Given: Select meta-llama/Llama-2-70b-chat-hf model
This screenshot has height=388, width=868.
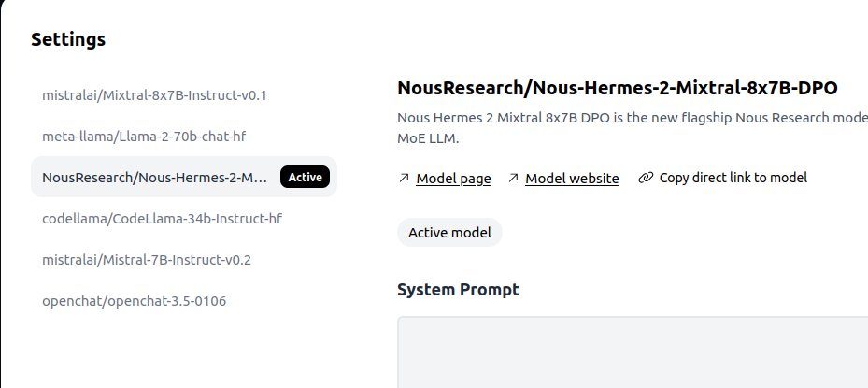Looking at the screenshot, I should [184, 137].
